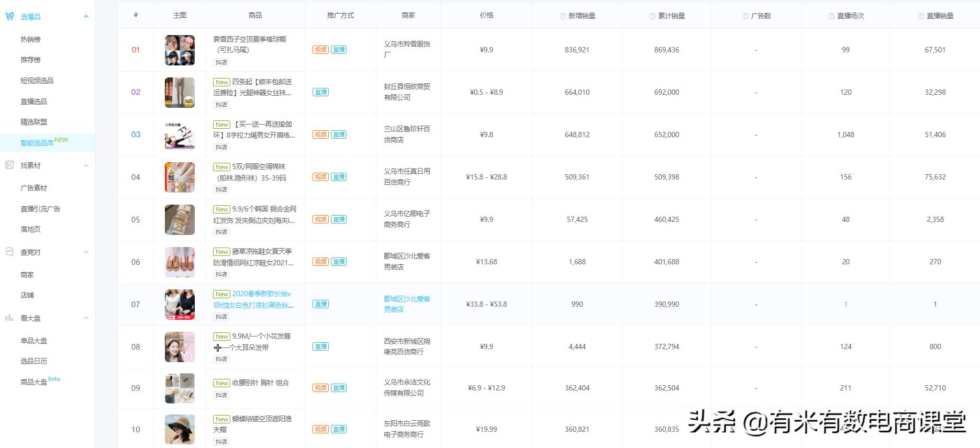Click the help icon beside 新增销量

coord(563,16)
